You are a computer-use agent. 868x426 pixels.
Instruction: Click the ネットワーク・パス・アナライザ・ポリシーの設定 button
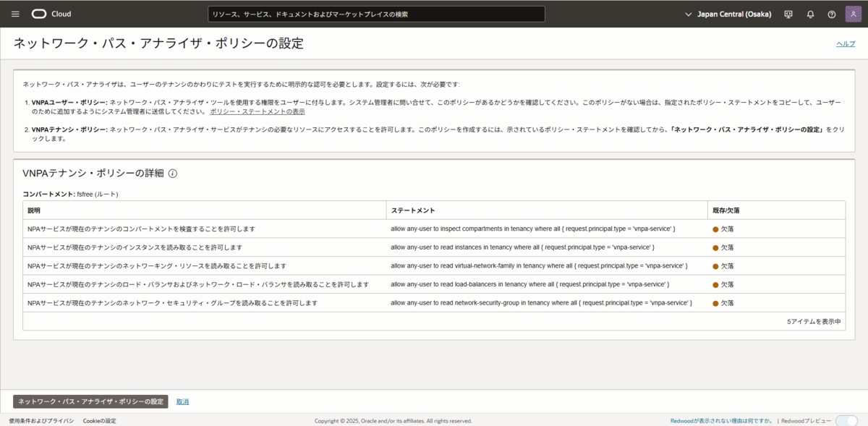pos(90,401)
